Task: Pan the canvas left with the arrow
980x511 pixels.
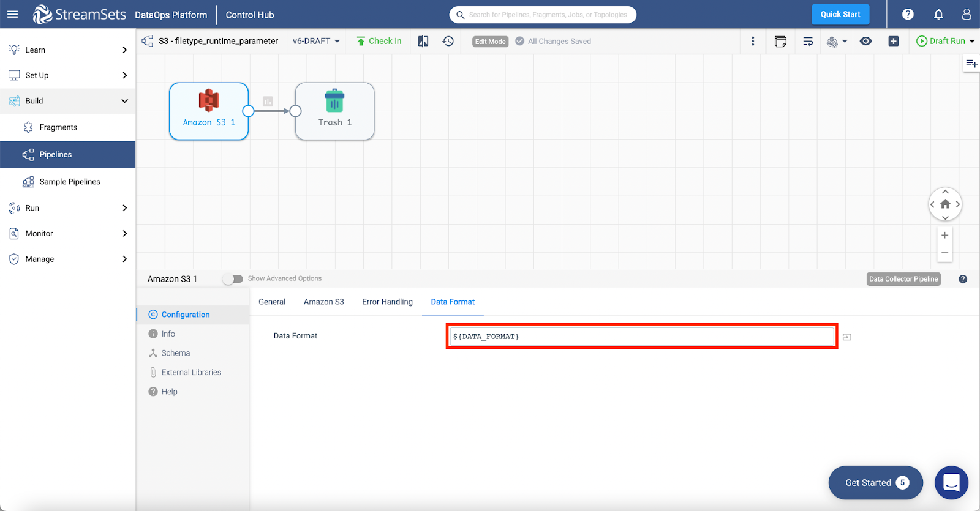Action: pos(932,204)
